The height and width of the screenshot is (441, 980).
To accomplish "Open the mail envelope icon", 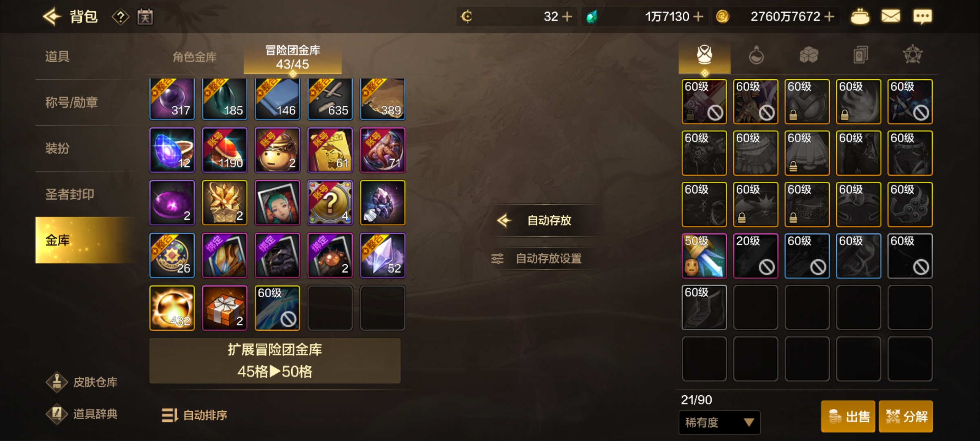I will click(891, 16).
